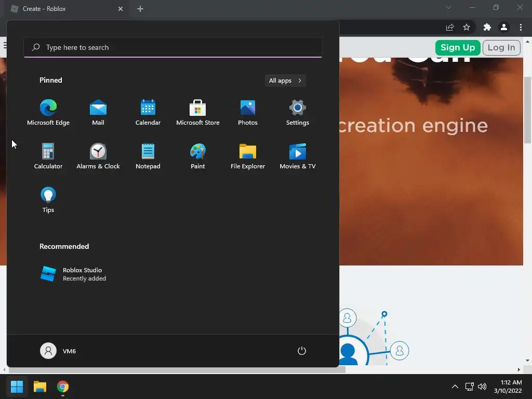The width and height of the screenshot is (532, 399).
Task: Open the Calendar app
Action: tap(148, 113)
